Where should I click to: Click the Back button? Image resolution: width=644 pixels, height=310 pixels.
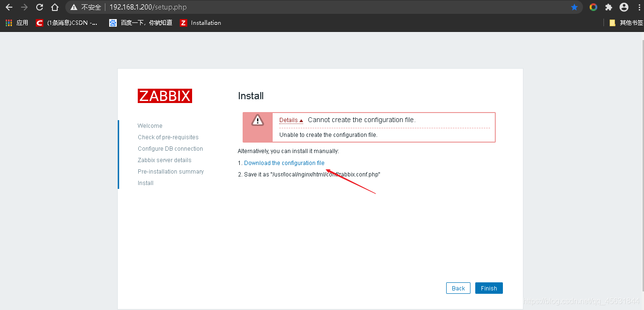tap(458, 288)
